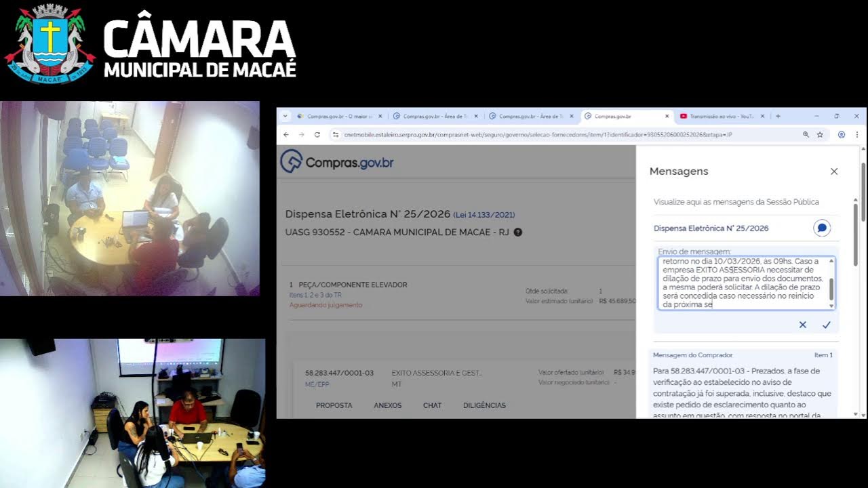The height and width of the screenshot is (488, 868).
Task: Click the browser forward arrow
Action: 302,135
